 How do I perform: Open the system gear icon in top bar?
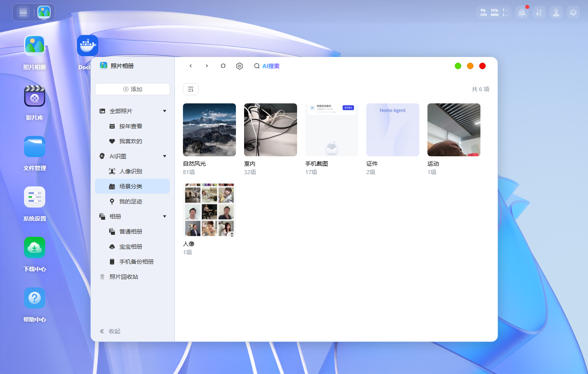[x=573, y=13]
